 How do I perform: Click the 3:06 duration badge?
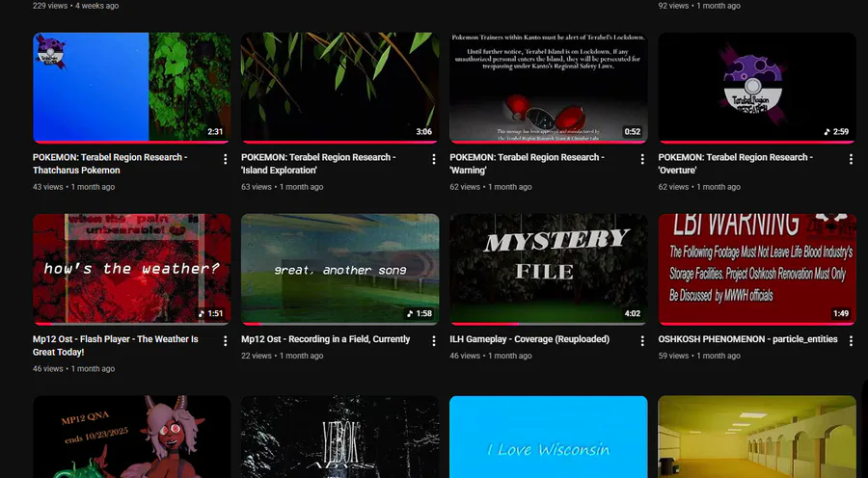[424, 132]
